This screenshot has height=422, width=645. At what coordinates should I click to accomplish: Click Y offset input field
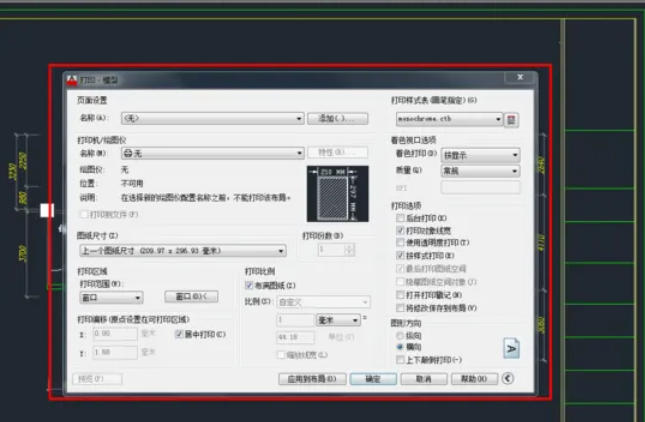point(115,352)
